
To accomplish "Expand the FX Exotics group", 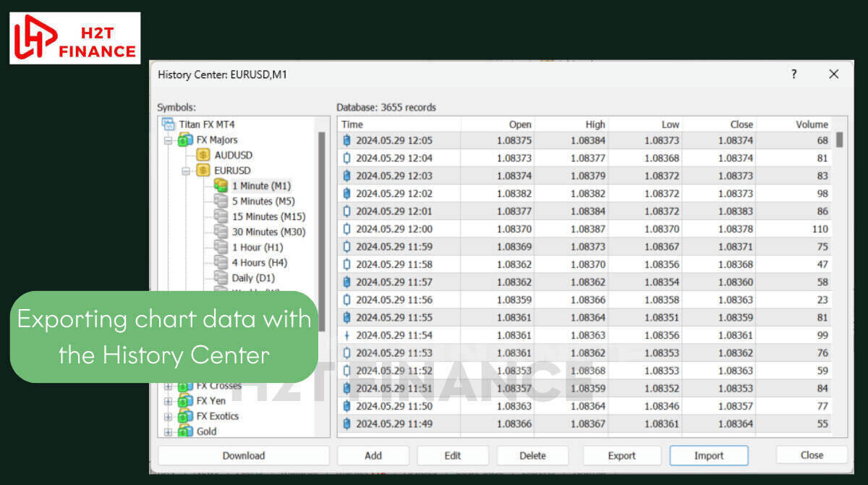I will (x=169, y=417).
